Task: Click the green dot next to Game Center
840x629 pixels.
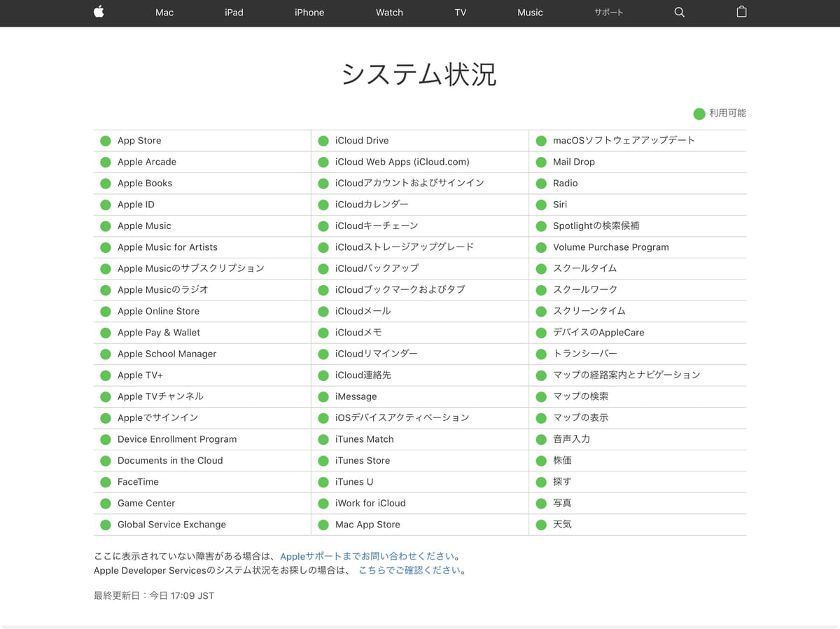Action: pos(105,504)
